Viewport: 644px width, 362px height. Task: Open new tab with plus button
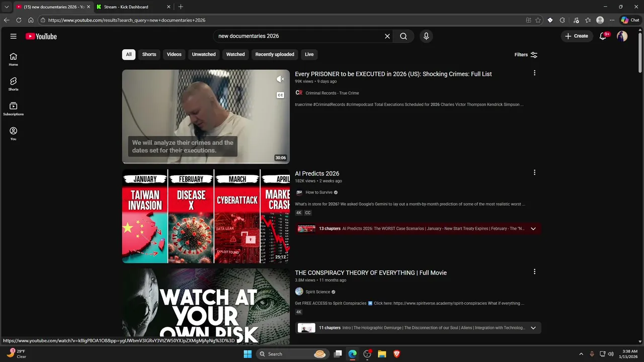181,7
